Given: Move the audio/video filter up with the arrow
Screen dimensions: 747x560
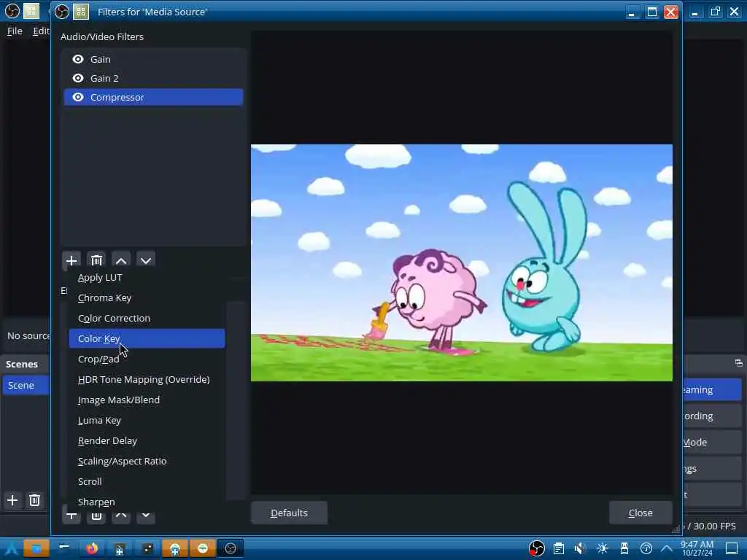Looking at the screenshot, I should click(x=121, y=260).
